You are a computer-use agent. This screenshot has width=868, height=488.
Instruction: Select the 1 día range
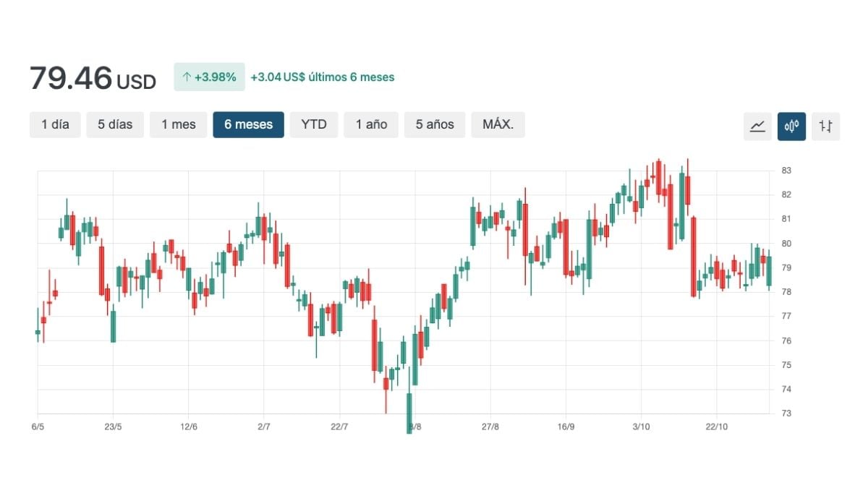(x=55, y=124)
